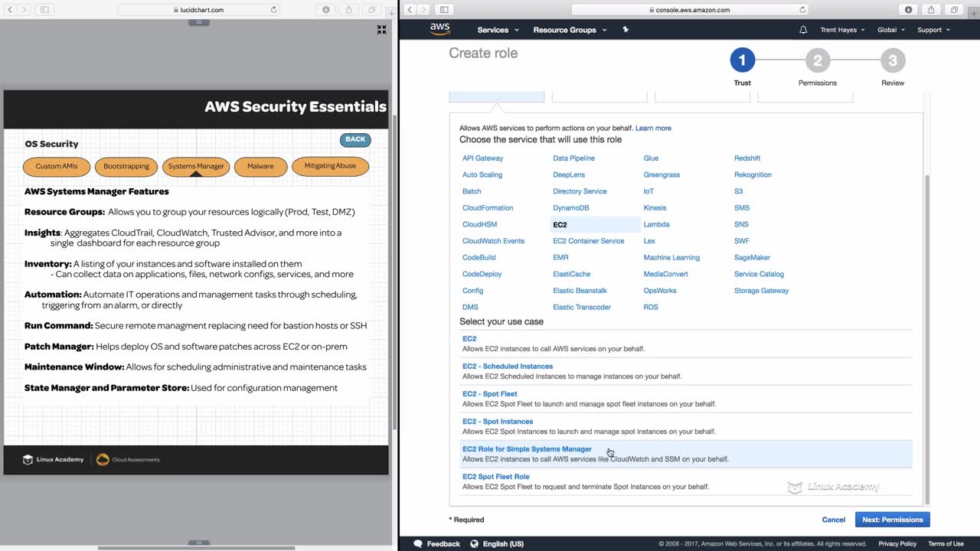Reload the console.aws.amazon.com page

tap(802, 10)
